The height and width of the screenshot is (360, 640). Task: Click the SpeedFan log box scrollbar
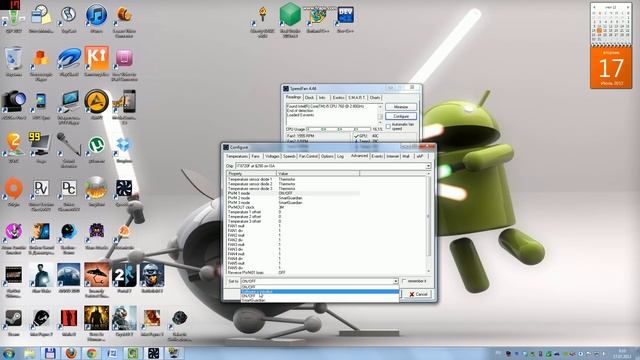coord(380,114)
